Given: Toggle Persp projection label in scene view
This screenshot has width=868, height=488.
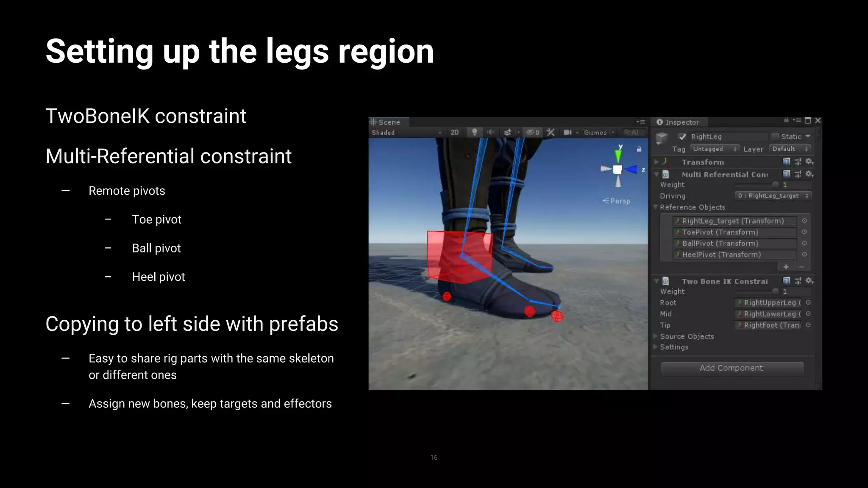Looking at the screenshot, I should tap(617, 201).
